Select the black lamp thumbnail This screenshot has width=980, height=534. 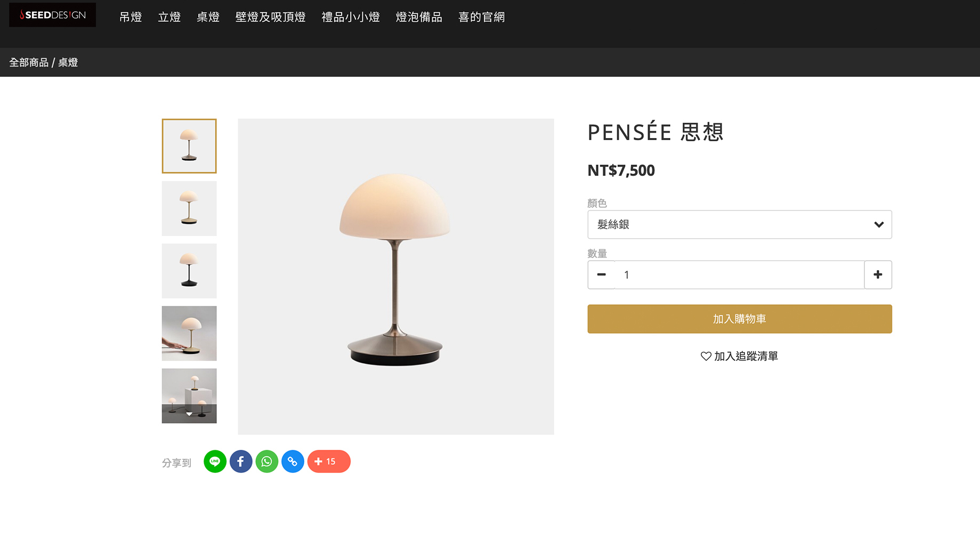point(189,271)
